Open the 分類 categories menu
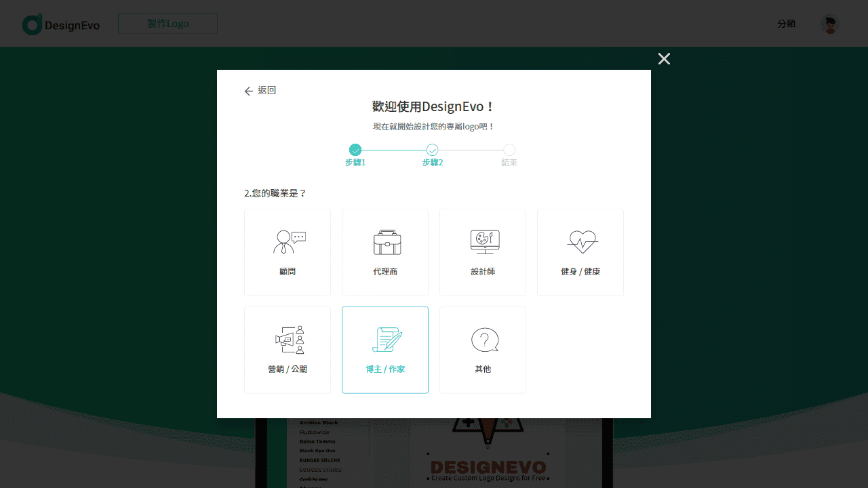 point(787,23)
